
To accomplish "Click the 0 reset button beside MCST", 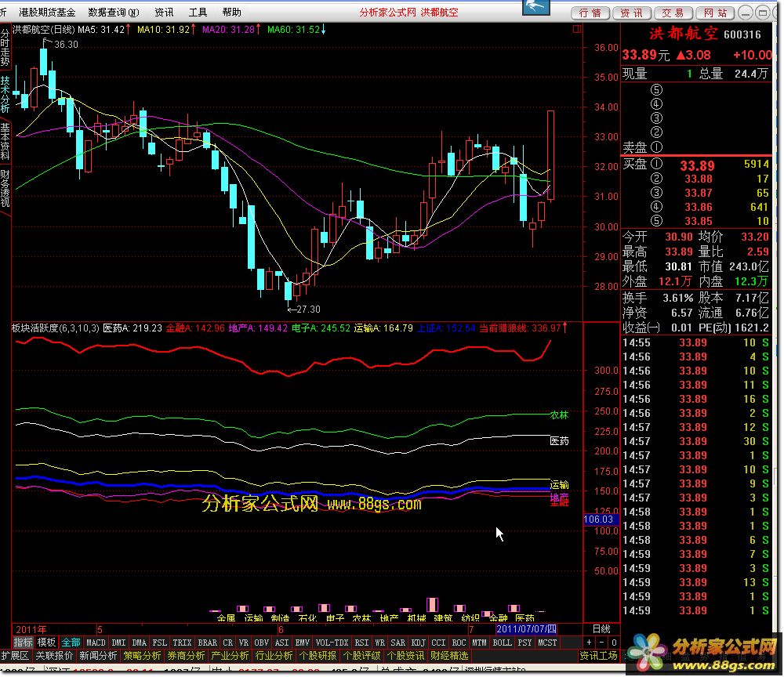I will coord(614,643).
